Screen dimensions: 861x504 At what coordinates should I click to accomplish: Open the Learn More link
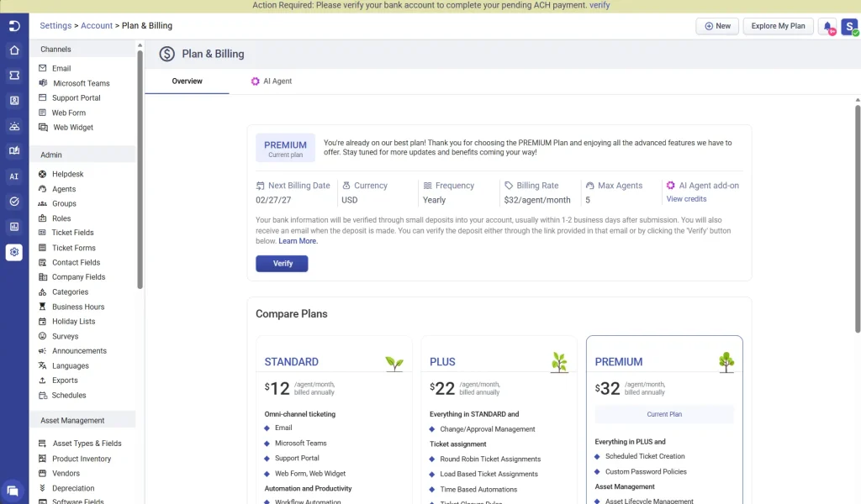(x=298, y=241)
